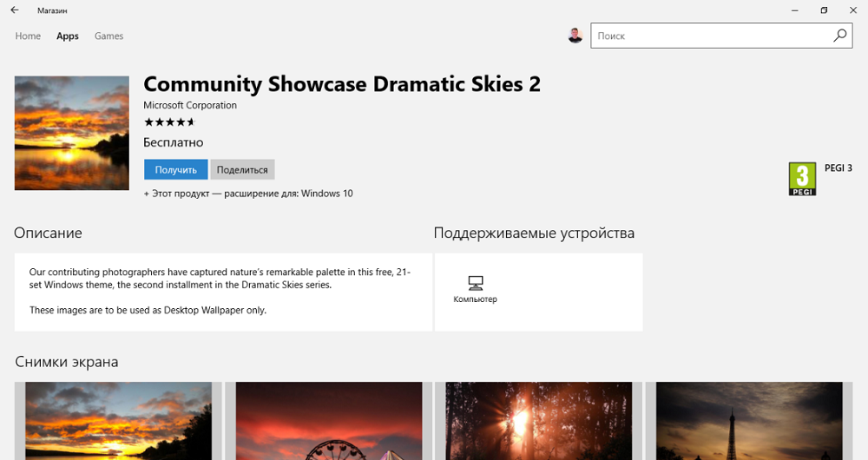The image size is (868, 460).
Task: Open the Eiffel Tower screenshot thumbnail
Action: pos(749,421)
